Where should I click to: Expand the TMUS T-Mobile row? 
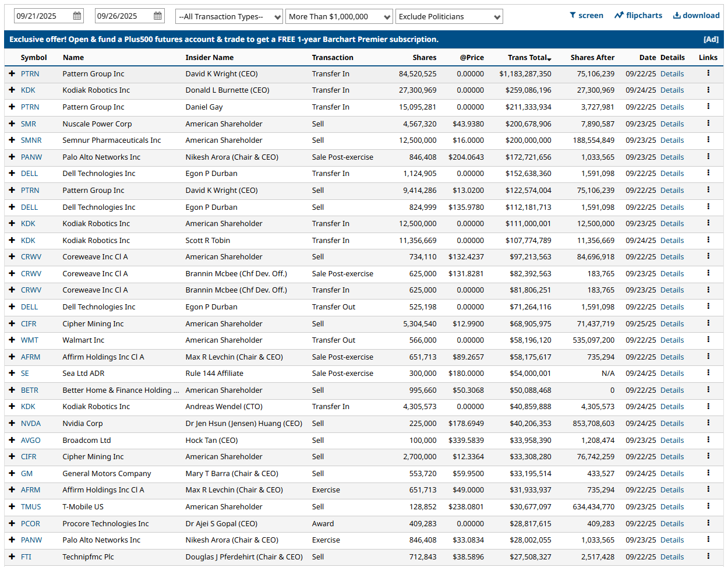coord(12,506)
